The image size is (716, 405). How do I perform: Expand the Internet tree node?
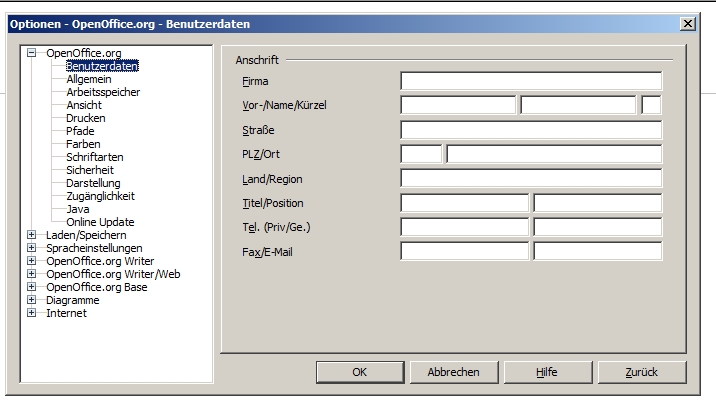(32, 313)
